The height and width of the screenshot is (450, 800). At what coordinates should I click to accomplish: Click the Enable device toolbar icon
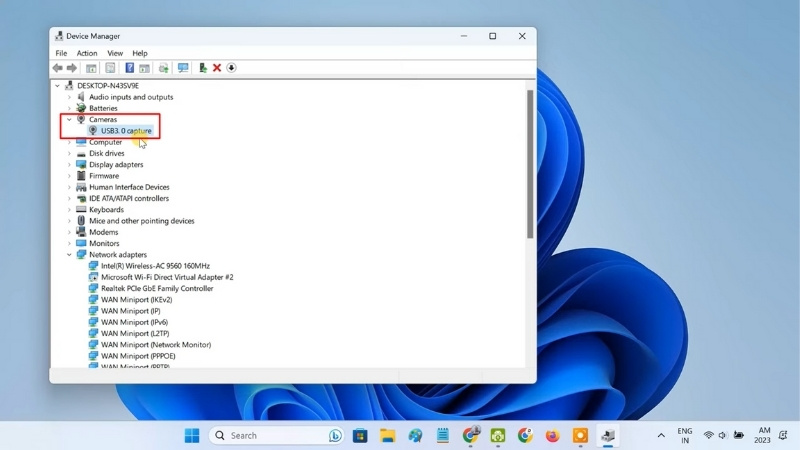click(203, 68)
